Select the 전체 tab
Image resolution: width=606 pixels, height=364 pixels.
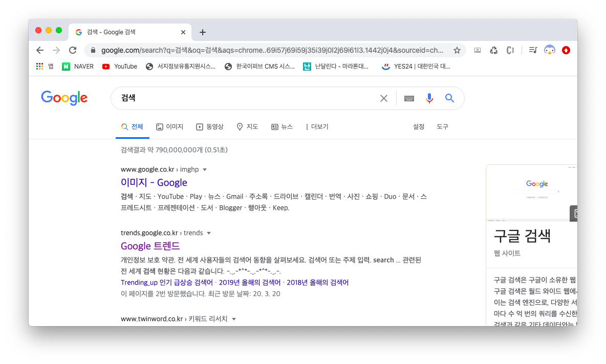click(x=132, y=127)
